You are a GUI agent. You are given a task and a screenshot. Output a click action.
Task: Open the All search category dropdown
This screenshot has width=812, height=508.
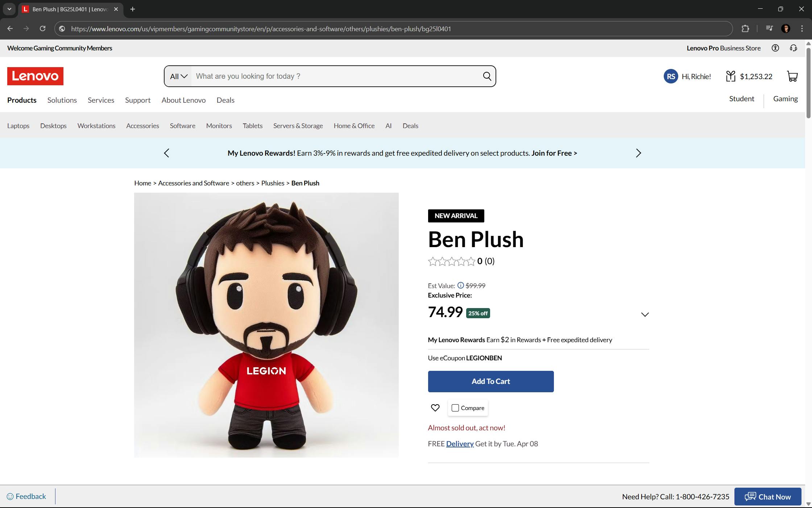click(x=178, y=76)
